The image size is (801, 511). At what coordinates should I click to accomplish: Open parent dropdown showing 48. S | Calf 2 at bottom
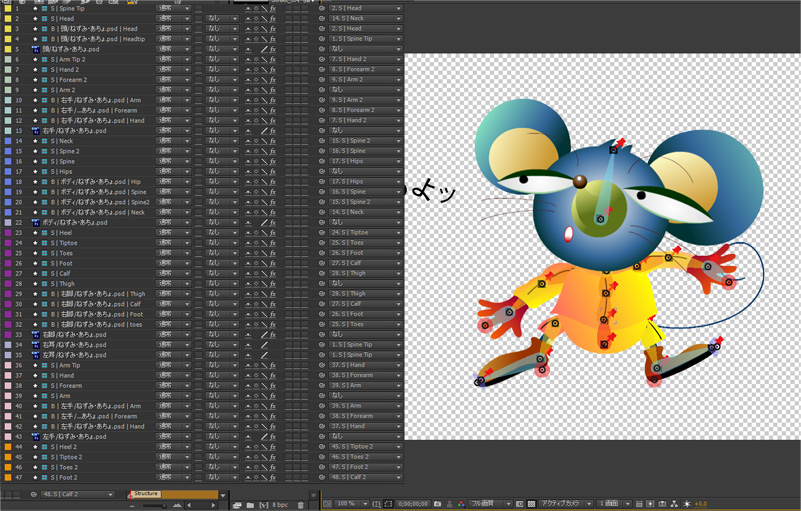point(82,494)
